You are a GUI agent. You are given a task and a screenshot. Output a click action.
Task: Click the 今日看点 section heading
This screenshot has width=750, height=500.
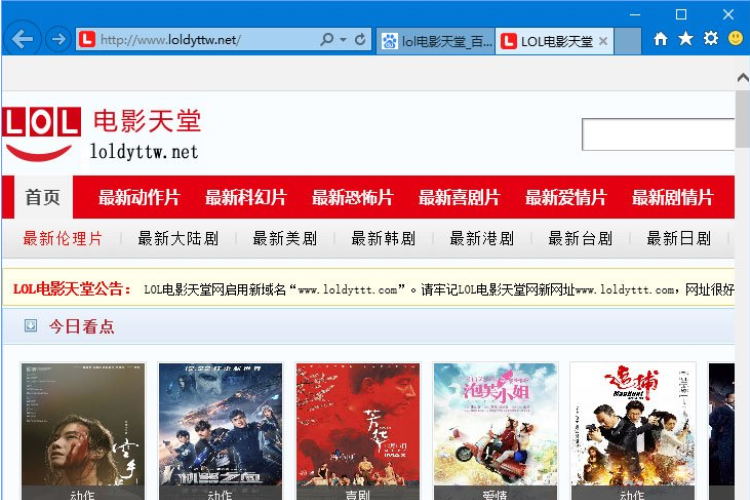pyautogui.click(x=82, y=326)
